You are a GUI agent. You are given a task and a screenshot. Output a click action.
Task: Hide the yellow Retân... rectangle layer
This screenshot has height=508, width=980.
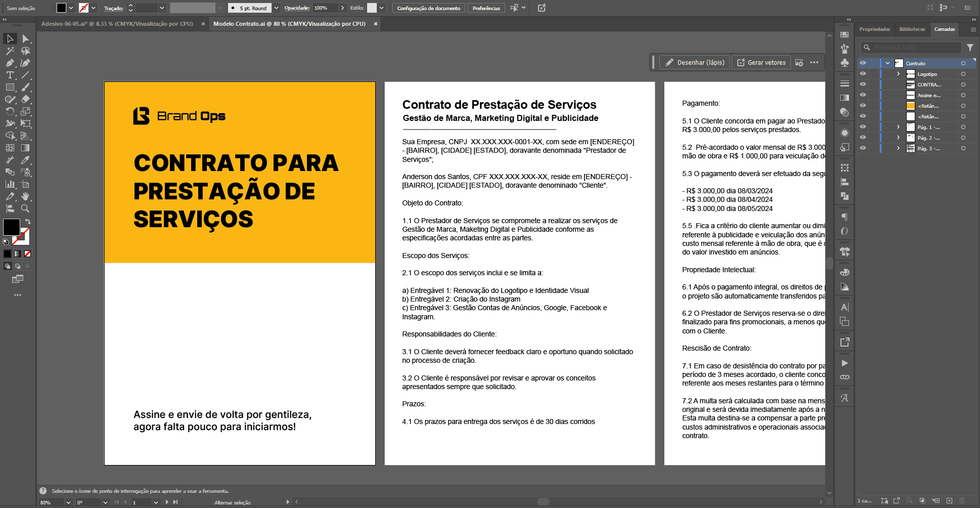coord(863,106)
